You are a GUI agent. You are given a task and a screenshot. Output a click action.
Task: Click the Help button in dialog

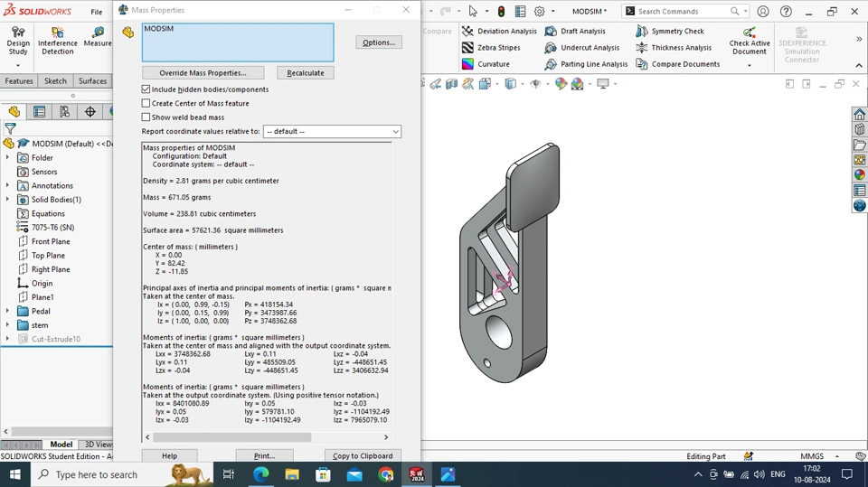(x=169, y=456)
